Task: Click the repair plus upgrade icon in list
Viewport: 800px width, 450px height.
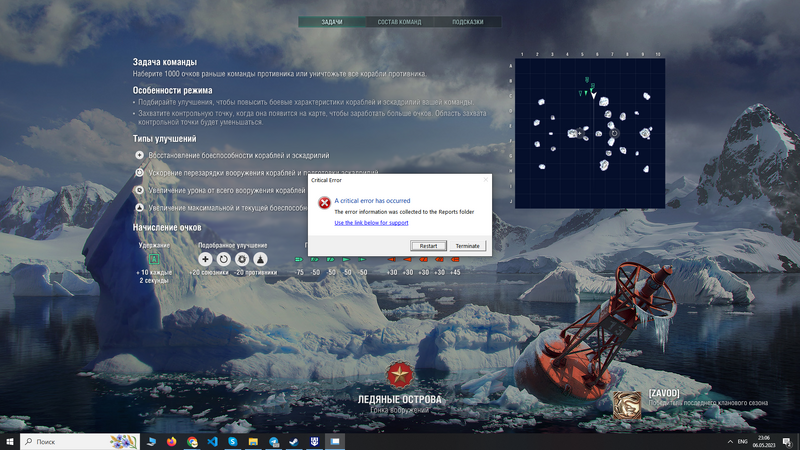Action: point(140,155)
